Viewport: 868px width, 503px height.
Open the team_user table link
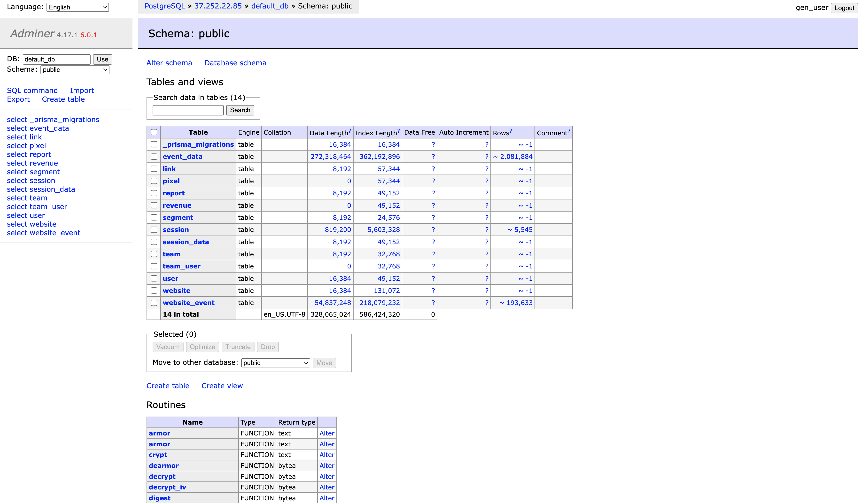pyautogui.click(x=182, y=266)
